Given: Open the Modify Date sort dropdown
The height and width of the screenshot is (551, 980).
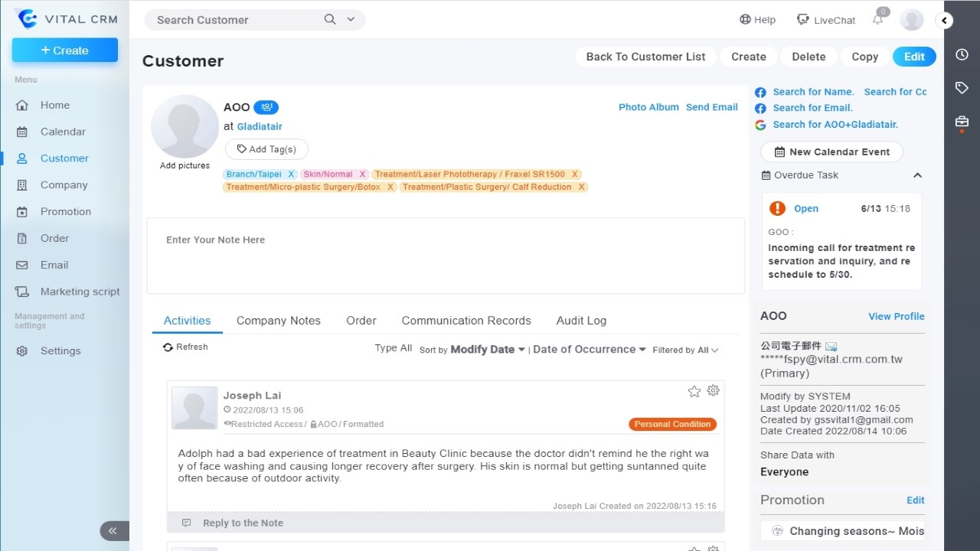Looking at the screenshot, I should click(488, 350).
